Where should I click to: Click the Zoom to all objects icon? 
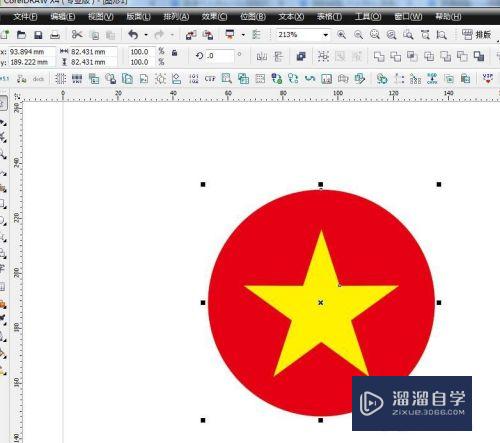point(391,35)
